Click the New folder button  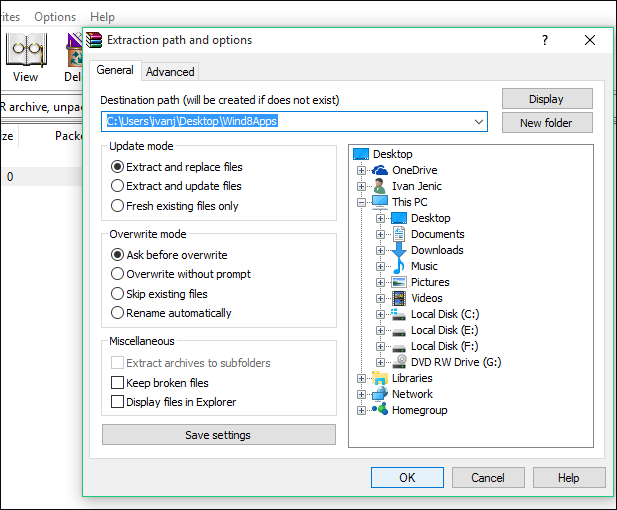tap(547, 123)
